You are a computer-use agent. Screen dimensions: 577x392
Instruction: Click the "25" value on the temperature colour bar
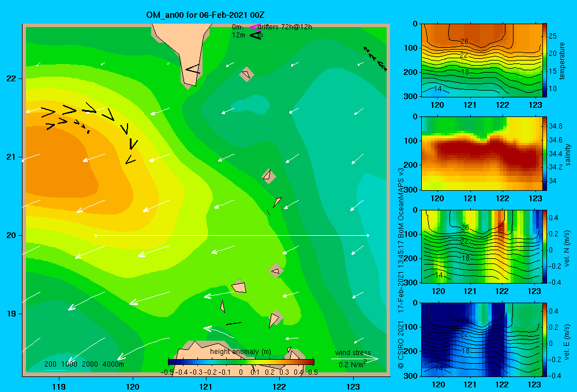(553, 36)
